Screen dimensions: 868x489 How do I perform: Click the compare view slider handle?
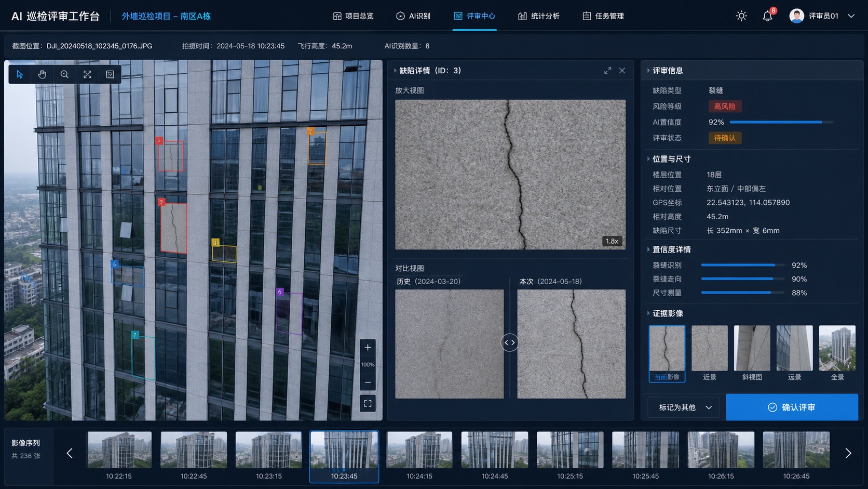510,342
